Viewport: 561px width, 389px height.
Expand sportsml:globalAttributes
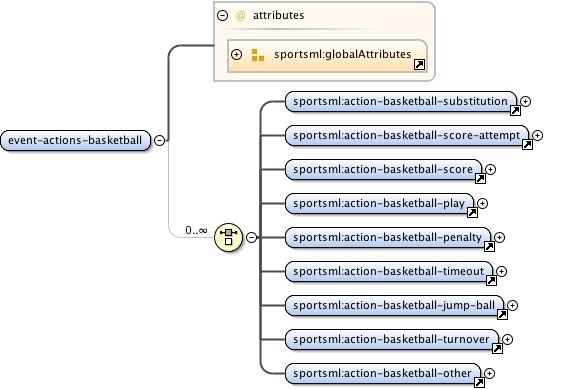pos(236,54)
